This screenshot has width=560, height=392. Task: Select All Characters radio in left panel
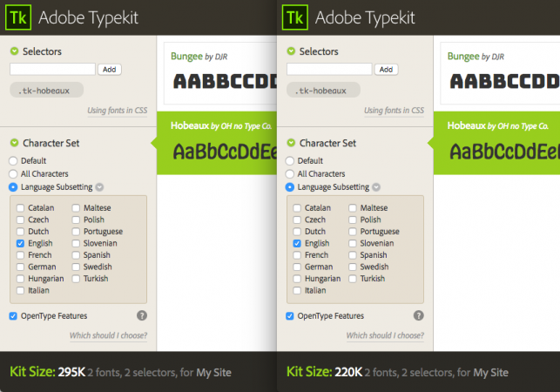coord(13,174)
